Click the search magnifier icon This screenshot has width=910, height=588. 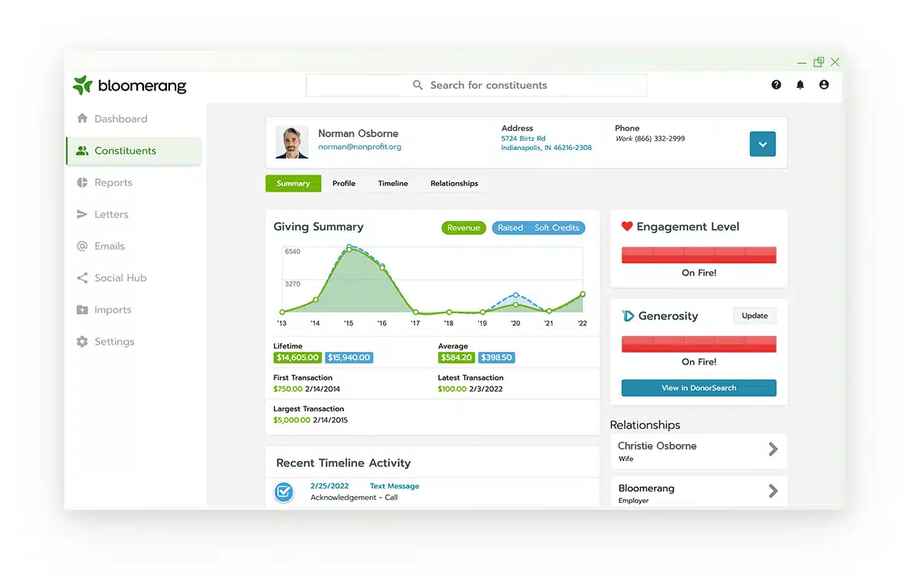[417, 85]
